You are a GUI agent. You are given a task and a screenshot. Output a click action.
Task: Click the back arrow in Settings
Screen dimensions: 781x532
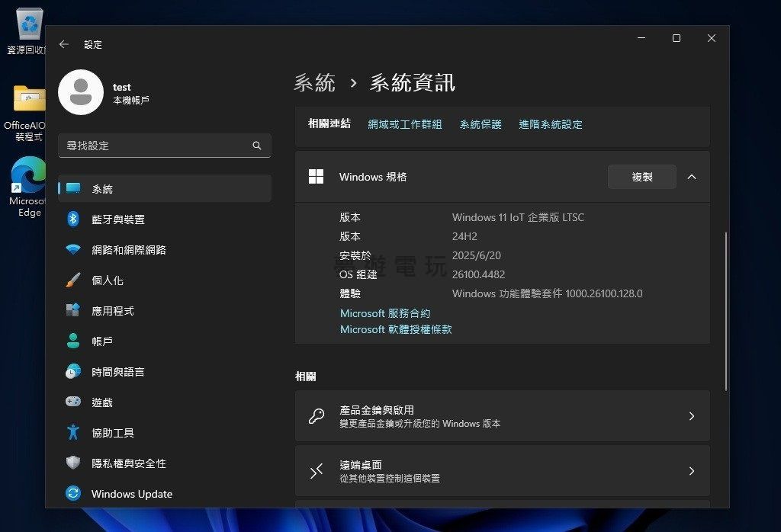tap(64, 45)
